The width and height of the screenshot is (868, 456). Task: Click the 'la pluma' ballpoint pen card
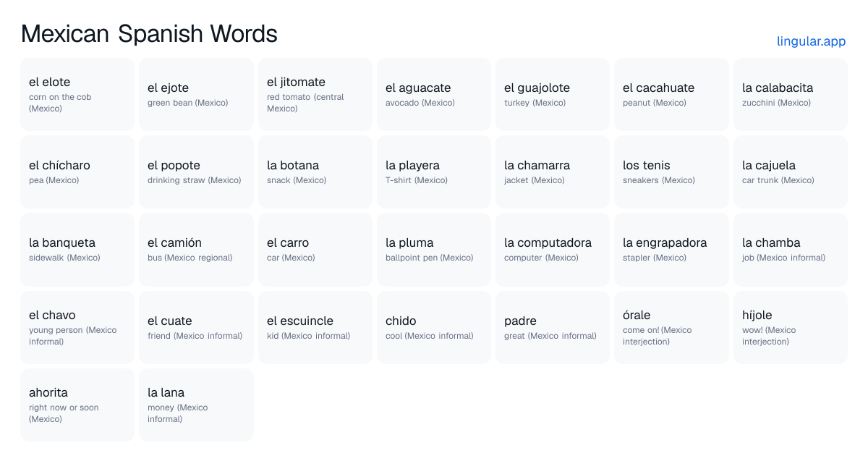tap(434, 250)
